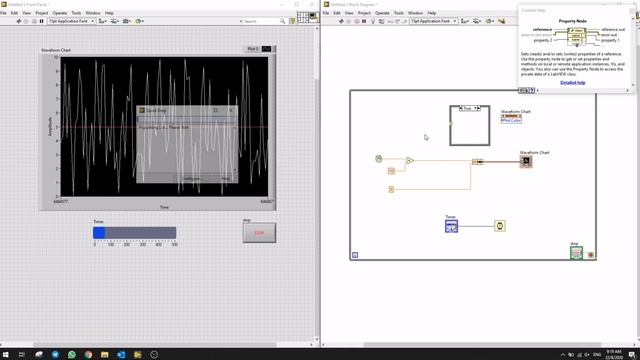Open the Edit menu in Front Panel

pyautogui.click(x=14, y=13)
